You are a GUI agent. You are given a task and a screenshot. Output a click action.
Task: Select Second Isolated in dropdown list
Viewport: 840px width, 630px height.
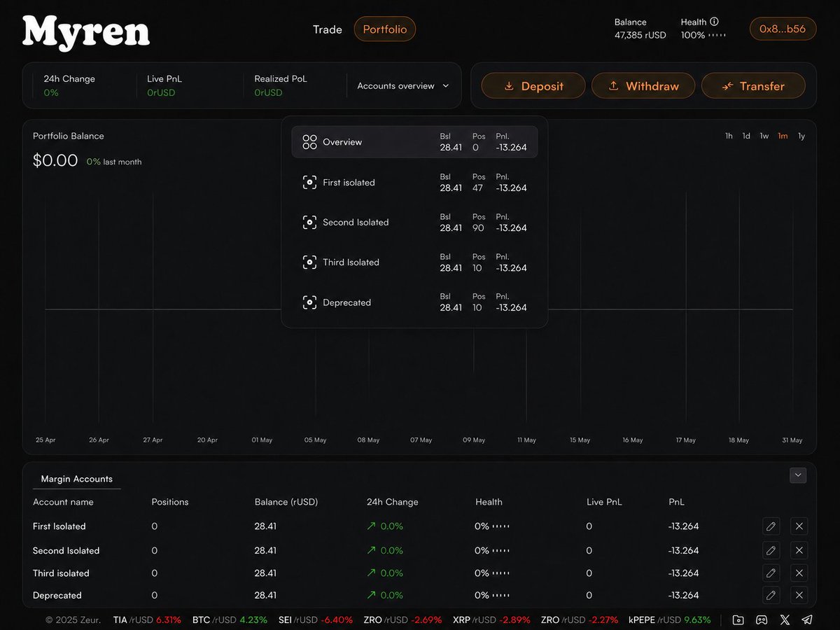coord(414,222)
